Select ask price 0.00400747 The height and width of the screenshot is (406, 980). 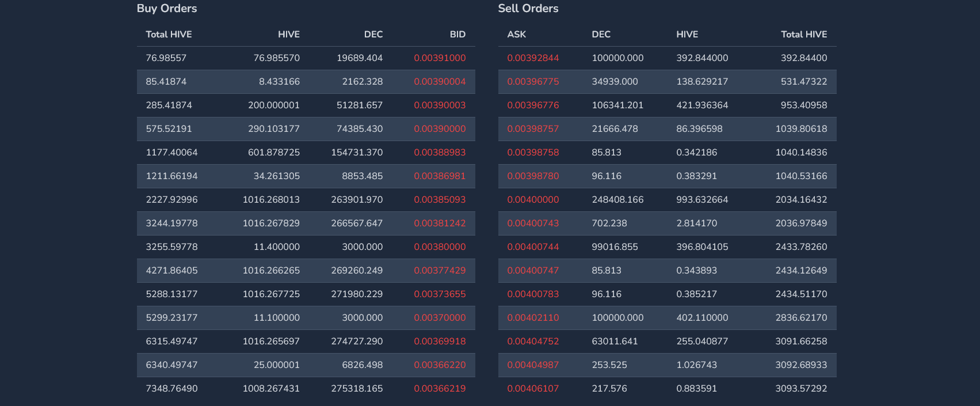pos(533,271)
